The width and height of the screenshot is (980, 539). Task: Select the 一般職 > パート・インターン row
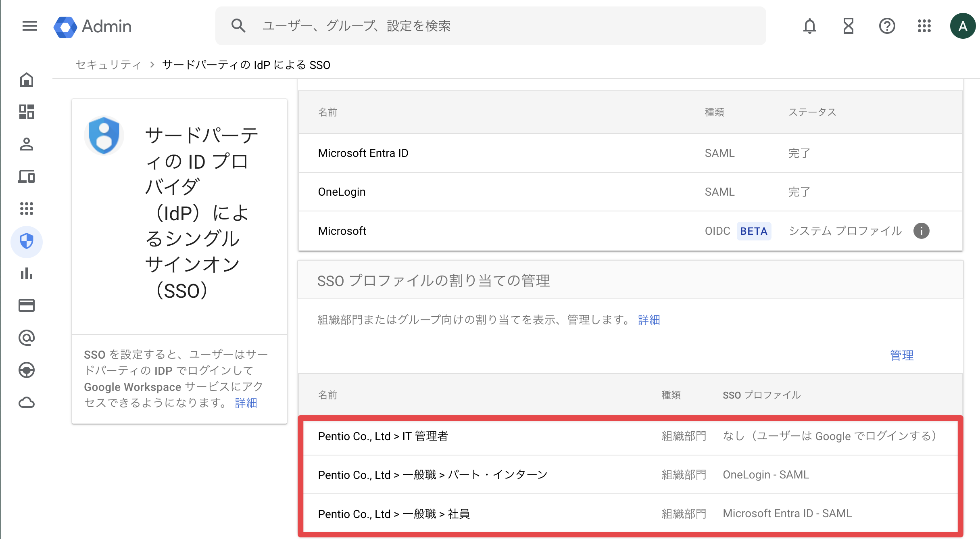(630, 475)
